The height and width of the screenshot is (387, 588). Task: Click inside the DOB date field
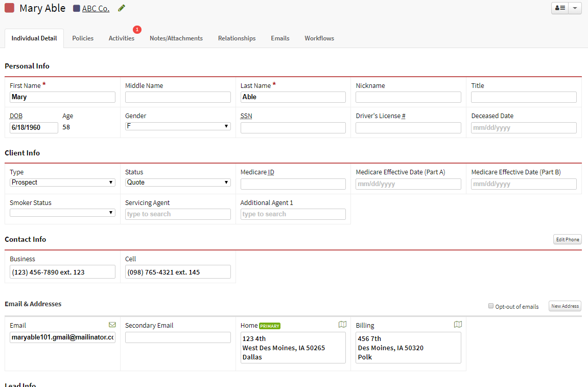tap(33, 127)
